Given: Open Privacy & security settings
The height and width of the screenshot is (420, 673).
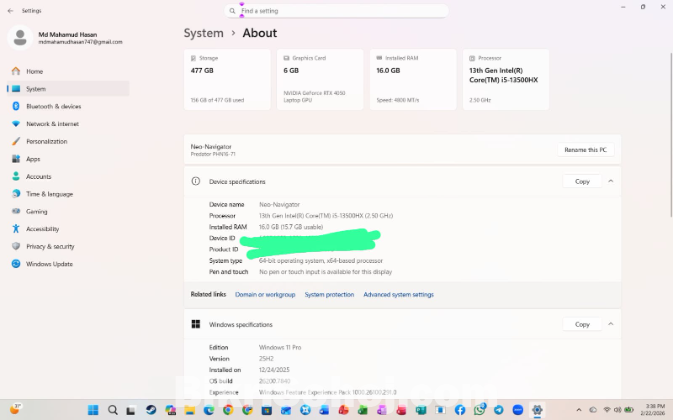Looking at the screenshot, I should pyautogui.click(x=50, y=246).
